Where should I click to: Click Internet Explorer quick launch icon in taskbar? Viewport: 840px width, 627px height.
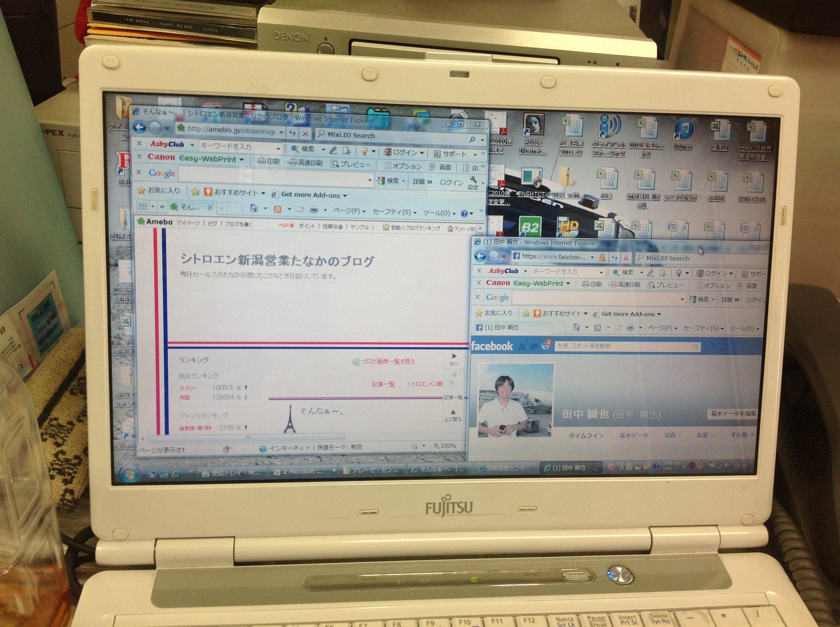point(175,474)
